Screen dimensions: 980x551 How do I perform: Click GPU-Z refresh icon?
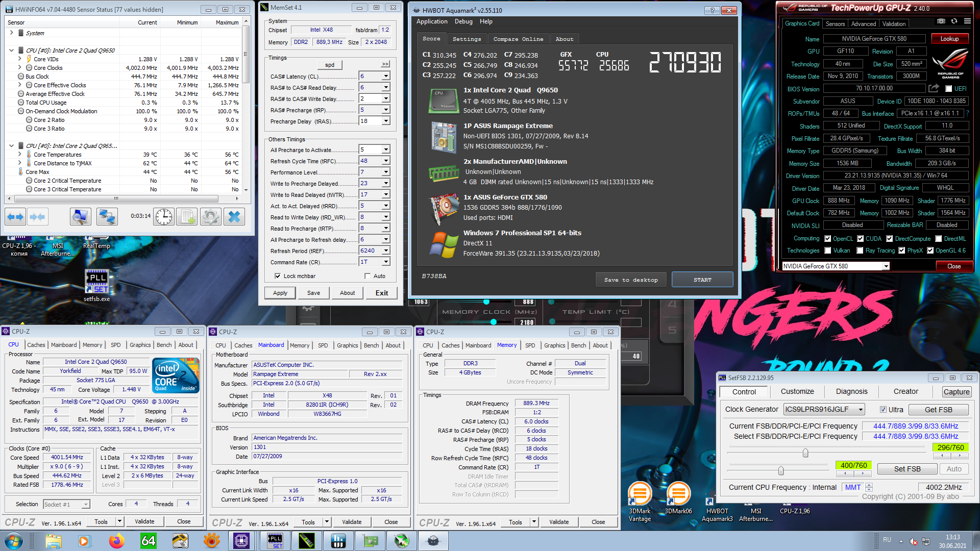point(954,21)
